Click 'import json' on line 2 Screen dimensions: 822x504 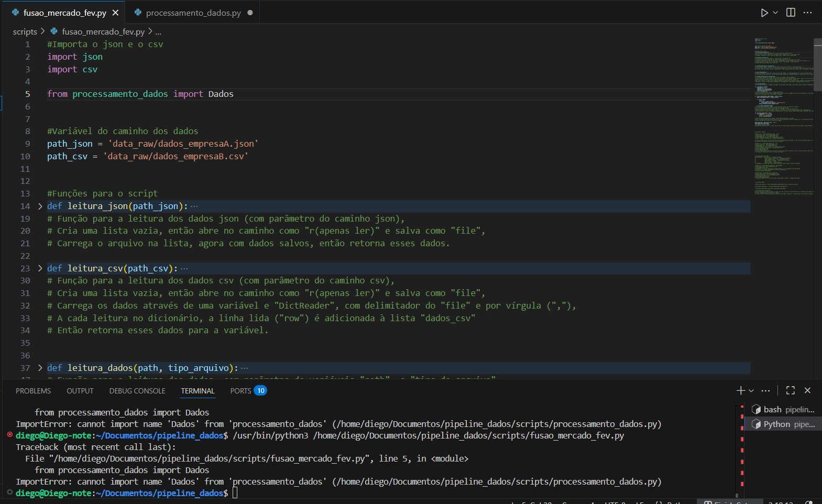pyautogui.click(x=75, y=57)
